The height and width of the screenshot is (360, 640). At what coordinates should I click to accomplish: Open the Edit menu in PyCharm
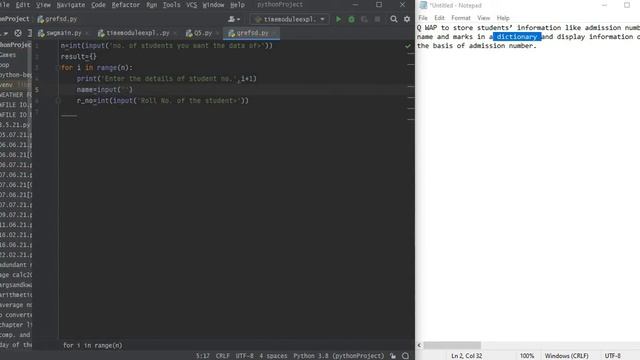click(22, 5)
